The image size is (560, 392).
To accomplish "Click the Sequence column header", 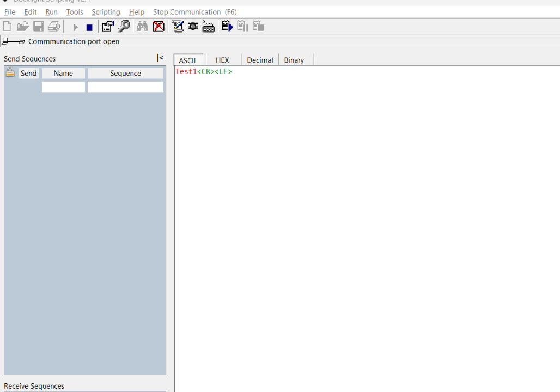I will 125,73.
